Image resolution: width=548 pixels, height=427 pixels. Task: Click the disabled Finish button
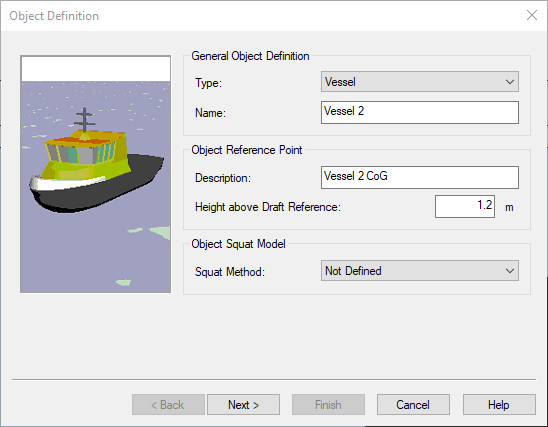tap(328, 405)
